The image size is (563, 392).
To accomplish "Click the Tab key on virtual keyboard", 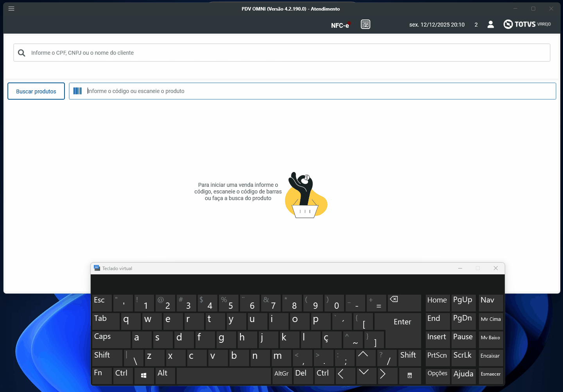I will (x=106, y=321).
